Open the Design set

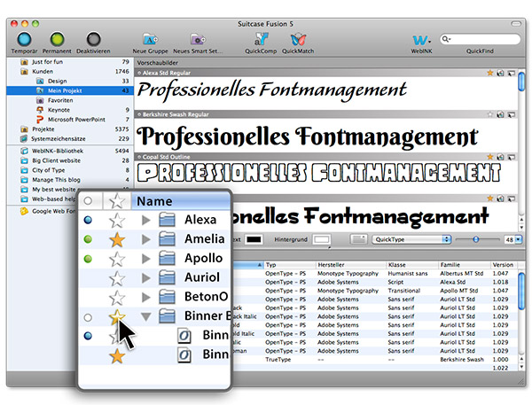click(x=70, y=81)
